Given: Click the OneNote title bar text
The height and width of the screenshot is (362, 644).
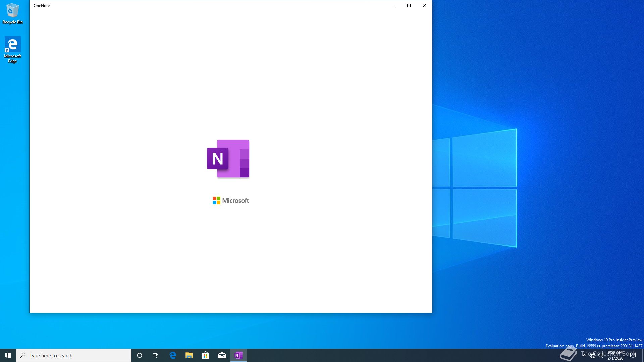Looking at the screenshot, I should point(42,6).
